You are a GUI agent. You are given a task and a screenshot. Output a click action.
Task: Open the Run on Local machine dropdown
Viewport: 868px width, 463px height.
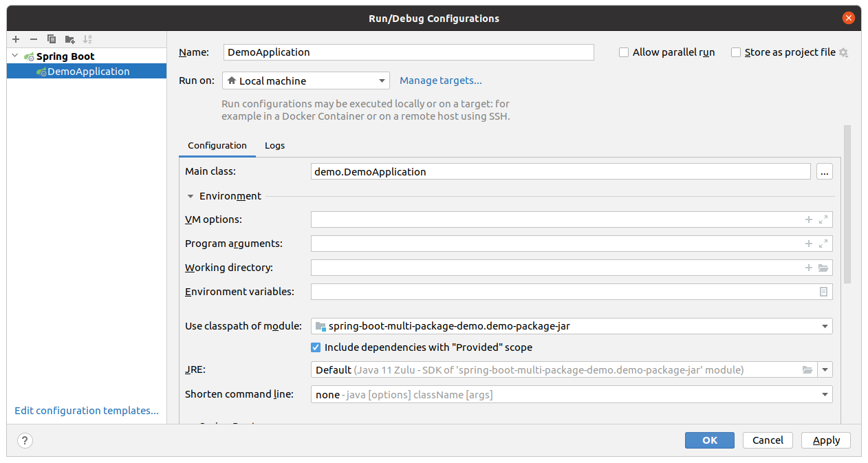tap(306, 81)
